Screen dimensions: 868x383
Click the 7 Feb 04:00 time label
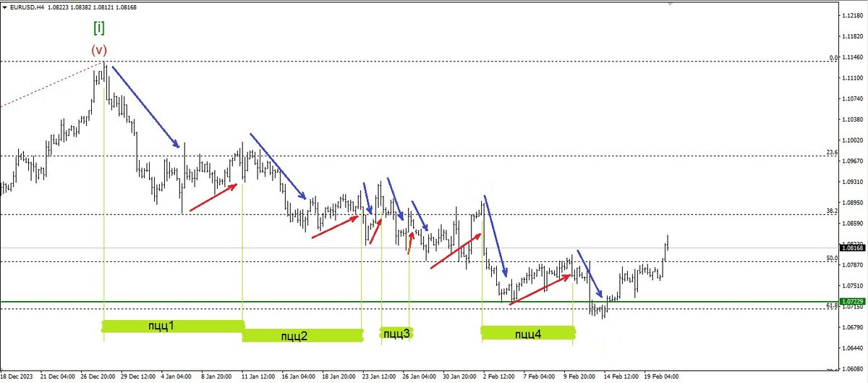click(540, 376)
